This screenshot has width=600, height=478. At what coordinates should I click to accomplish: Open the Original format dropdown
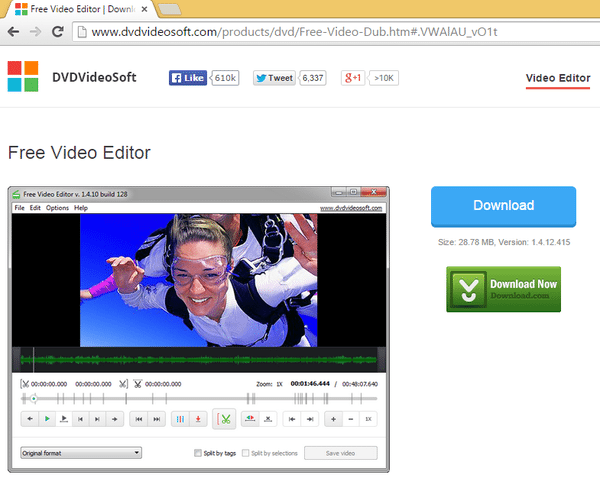coord(81,453)
